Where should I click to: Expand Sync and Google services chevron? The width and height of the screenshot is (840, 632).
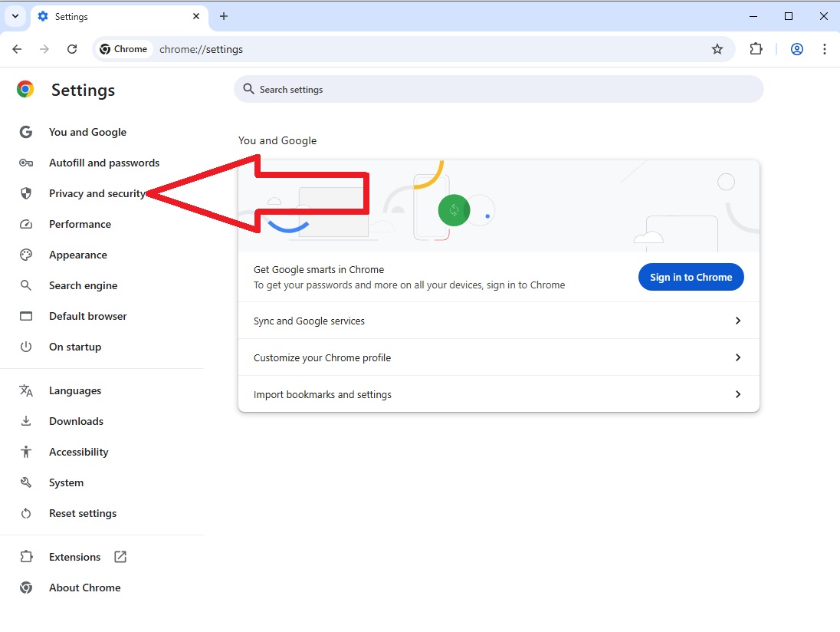[x=737, y=321]
